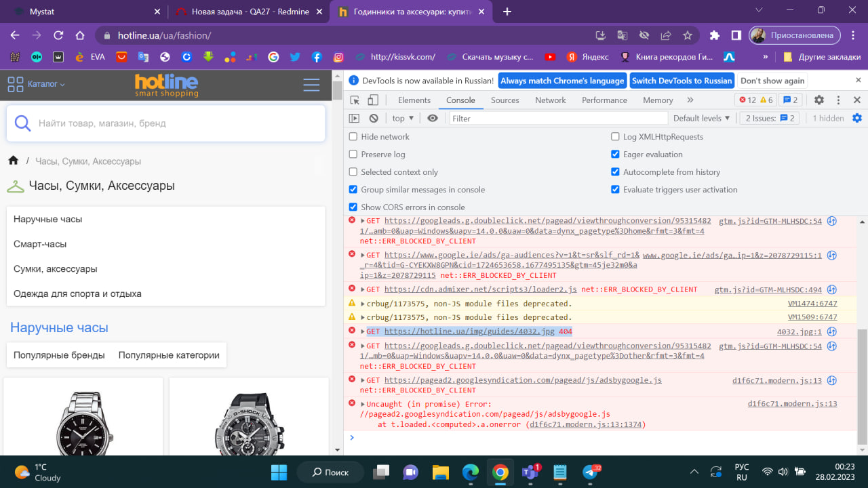Open Telegram from the taskbar
Screen dimensions: 868x488
pos(589,472)
